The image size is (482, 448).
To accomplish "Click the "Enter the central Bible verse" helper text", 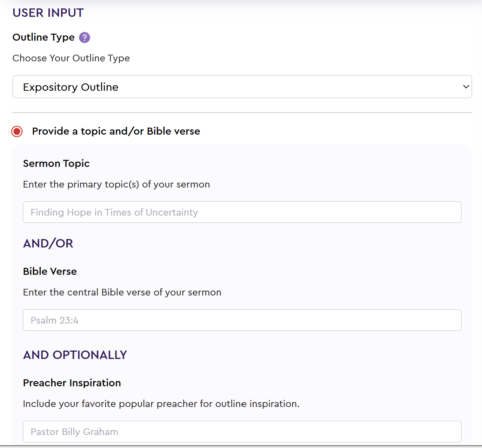I will pyautogui.click(x=122, y=292).
